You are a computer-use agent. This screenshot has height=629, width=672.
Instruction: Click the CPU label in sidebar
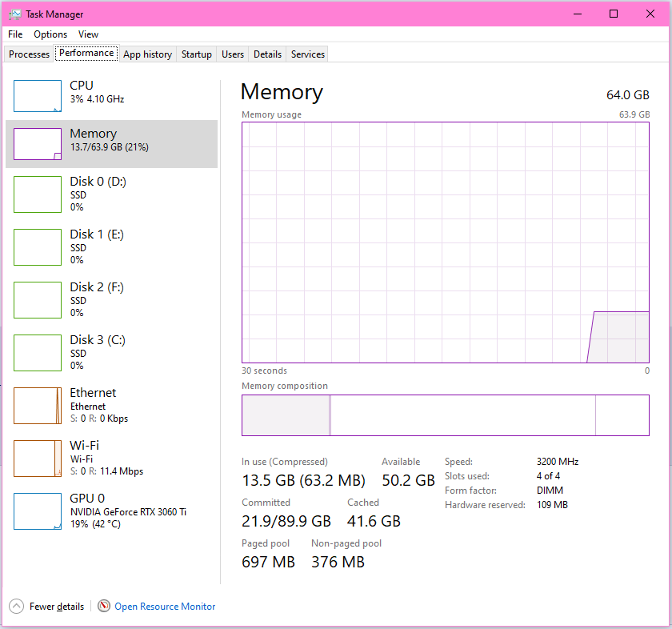82,86
